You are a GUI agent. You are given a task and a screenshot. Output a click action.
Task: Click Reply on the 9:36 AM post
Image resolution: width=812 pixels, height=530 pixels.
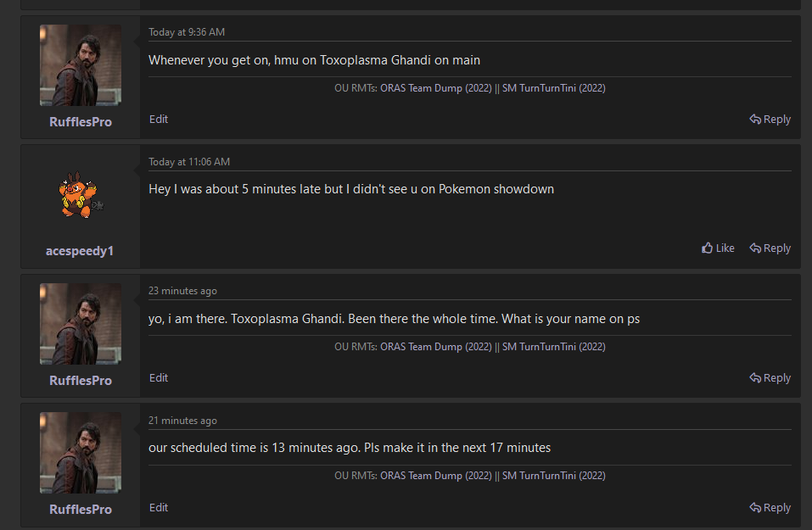(770, 120)
